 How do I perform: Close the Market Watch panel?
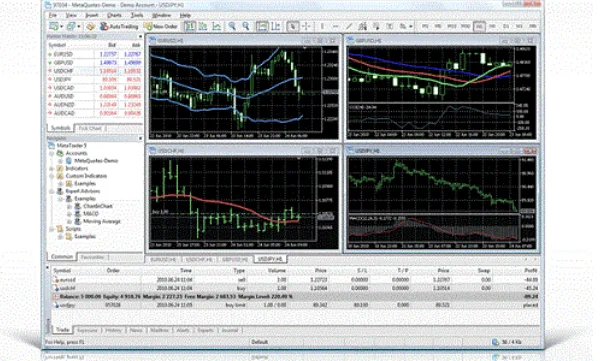[140, 37]
